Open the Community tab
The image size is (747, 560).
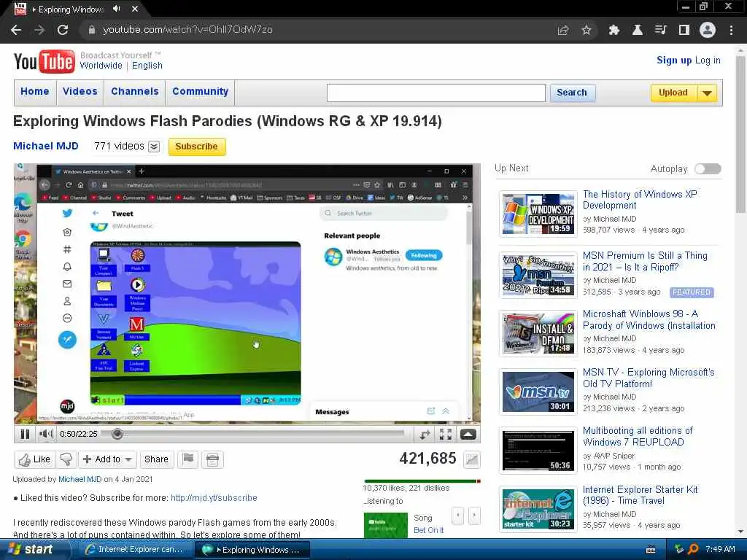pyautogui.click(x=200, y=91)
